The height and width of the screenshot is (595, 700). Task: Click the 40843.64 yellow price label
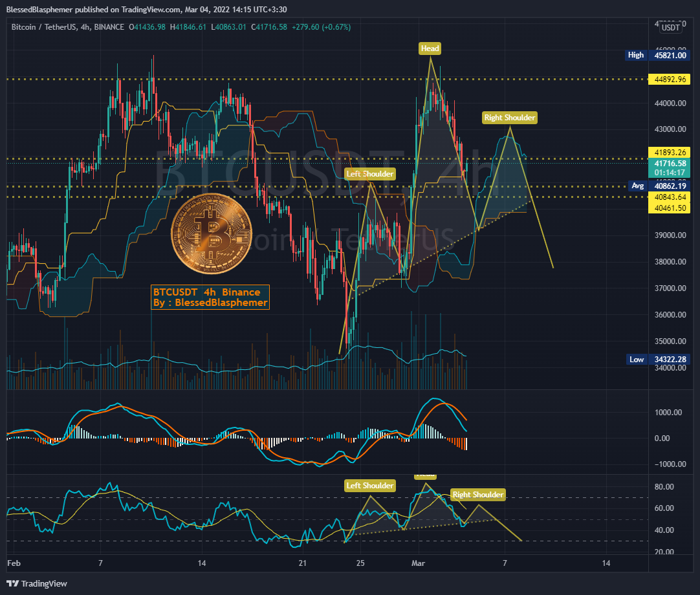[669, 197]
